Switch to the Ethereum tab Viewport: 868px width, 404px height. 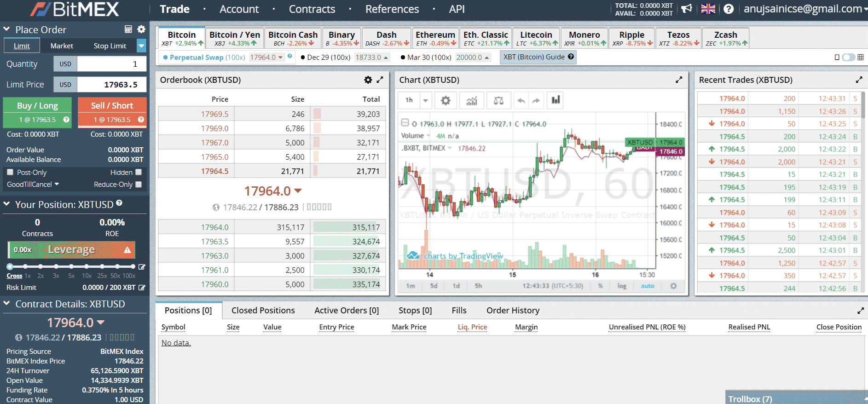tap(435, 38)
